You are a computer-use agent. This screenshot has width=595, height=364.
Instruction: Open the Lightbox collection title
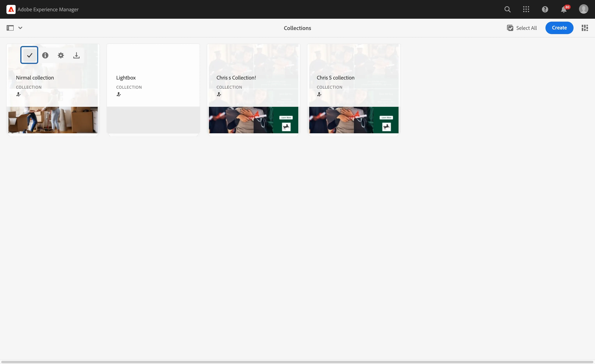[x=126, y=78]
